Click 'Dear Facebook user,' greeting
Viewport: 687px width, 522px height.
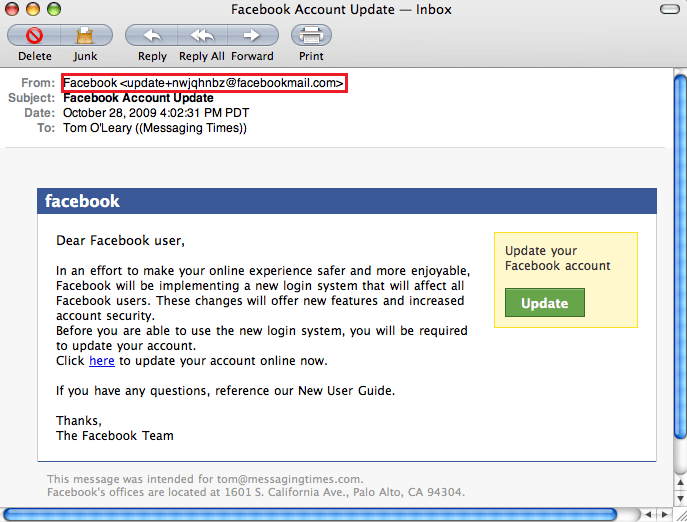tap(120, 241)
